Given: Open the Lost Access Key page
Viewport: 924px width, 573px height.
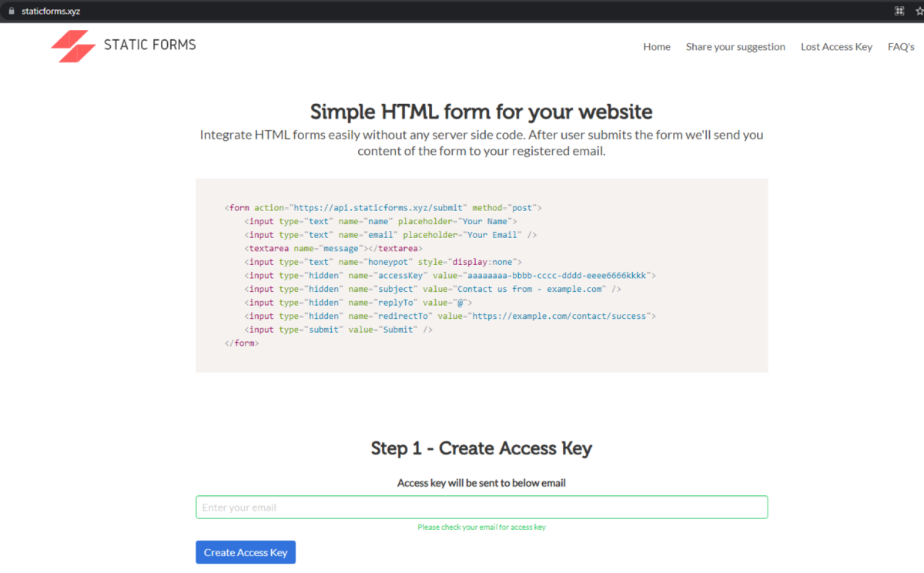Looking at the screenshot, I should click(836, 47).
